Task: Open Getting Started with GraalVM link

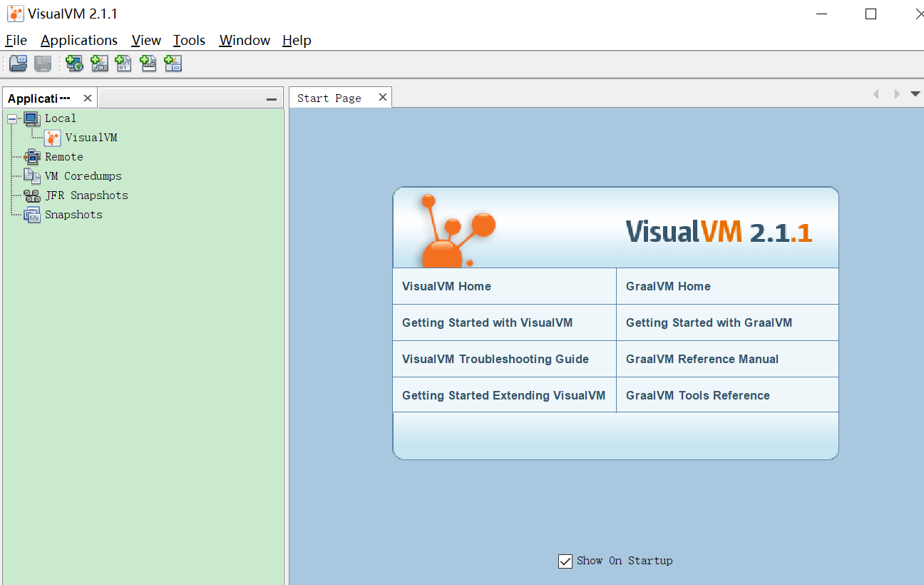Action: pyautogui.click(x=709, y=322)
